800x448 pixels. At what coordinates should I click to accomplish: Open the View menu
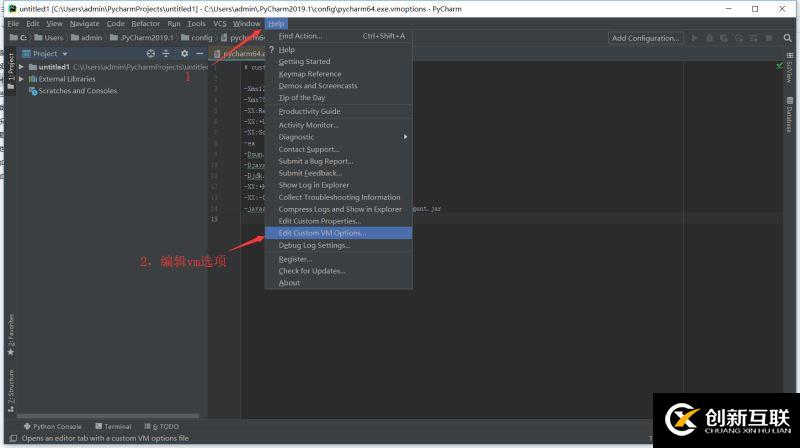point(54,23)
